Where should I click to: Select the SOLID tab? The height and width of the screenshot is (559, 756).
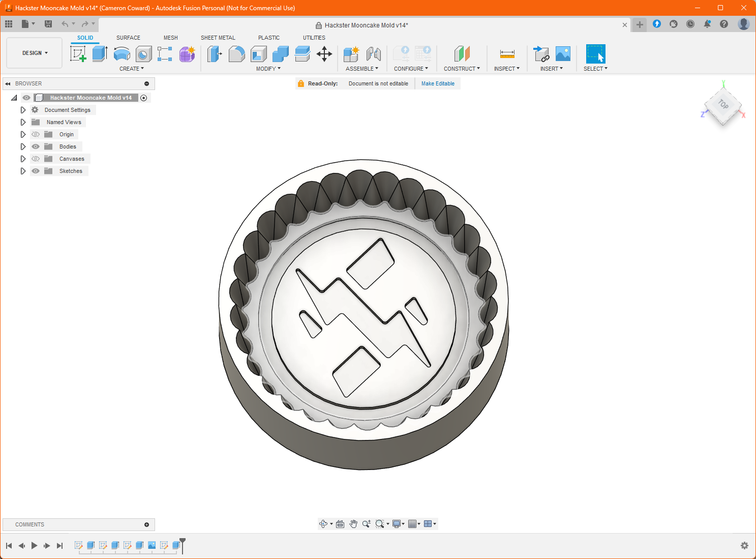tap(85, 38)
